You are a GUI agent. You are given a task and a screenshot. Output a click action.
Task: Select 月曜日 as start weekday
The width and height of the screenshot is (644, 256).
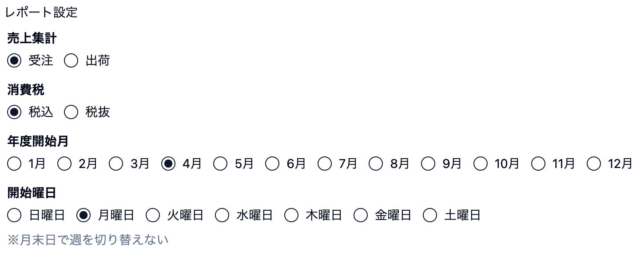point(83,216)
